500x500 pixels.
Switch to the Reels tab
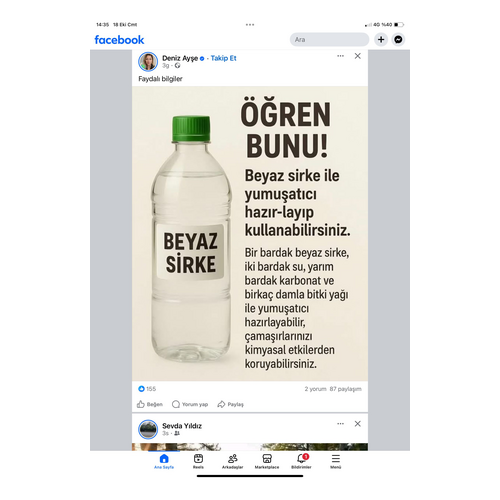pos(198,461)
